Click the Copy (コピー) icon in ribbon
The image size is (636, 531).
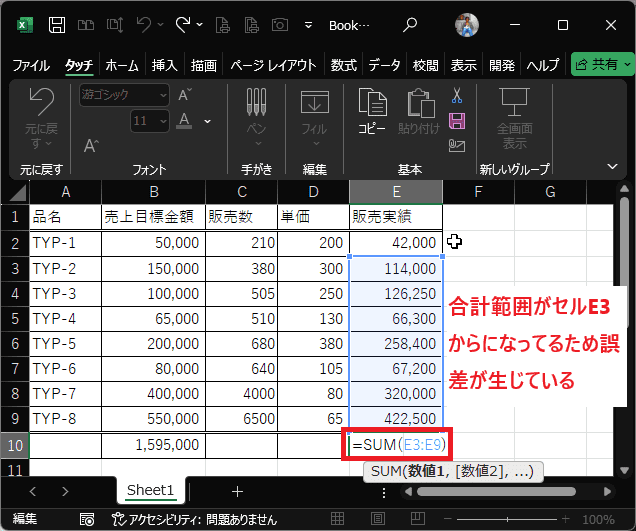point(372,109)
